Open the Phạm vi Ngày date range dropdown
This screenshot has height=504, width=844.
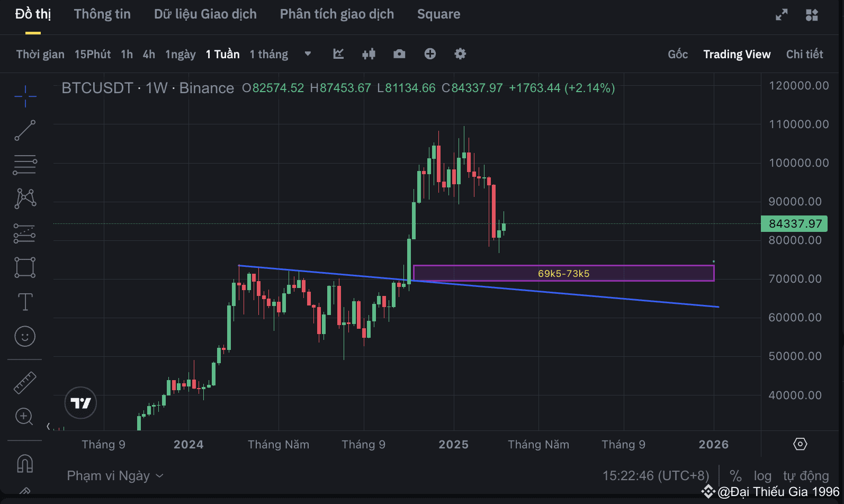pos(115,476)
